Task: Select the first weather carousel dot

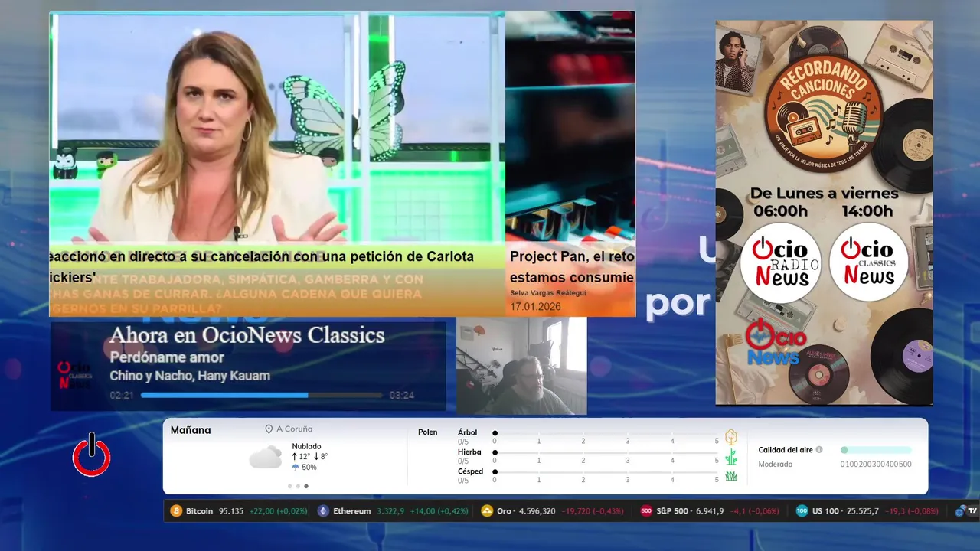Action: pyautogui.click(x=289, y=486)
